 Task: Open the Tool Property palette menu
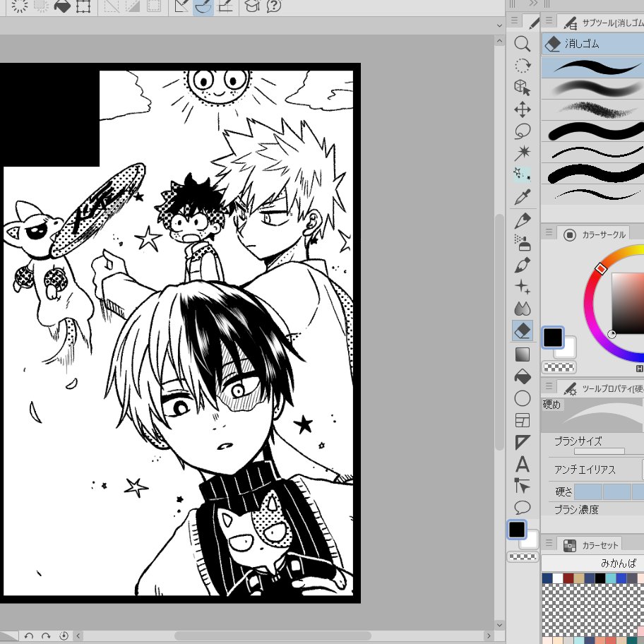(x=549, y=386)
